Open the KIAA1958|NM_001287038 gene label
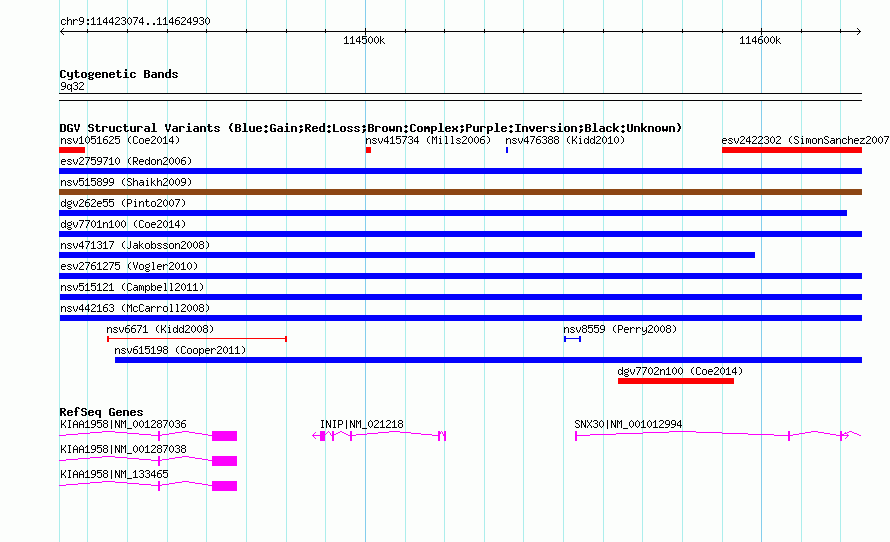890x542 pixels. point(123,449)
